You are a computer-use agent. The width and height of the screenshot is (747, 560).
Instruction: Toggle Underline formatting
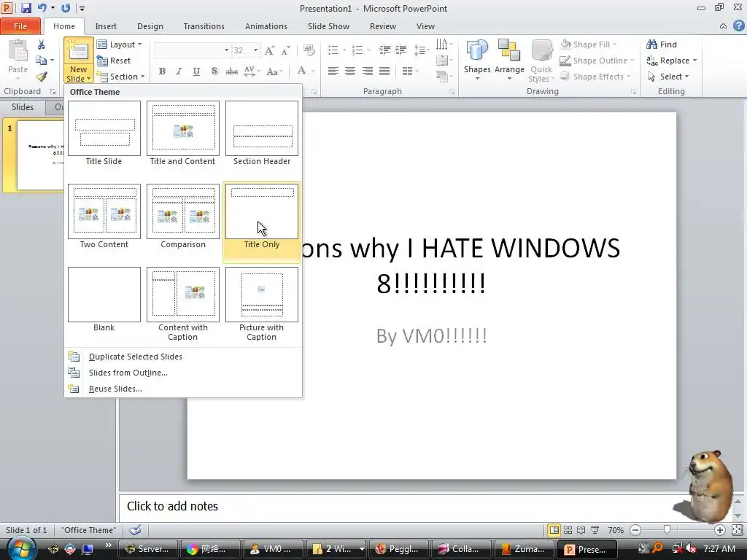(196, 71)
